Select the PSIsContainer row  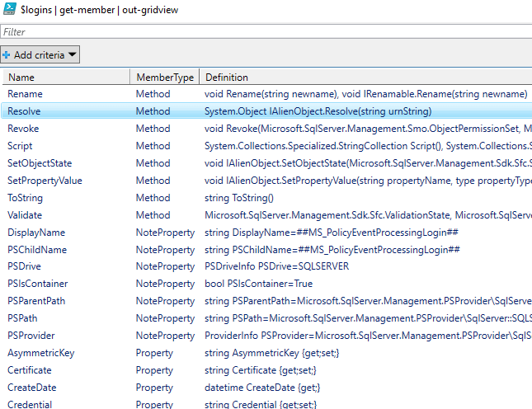click(266, 284)
